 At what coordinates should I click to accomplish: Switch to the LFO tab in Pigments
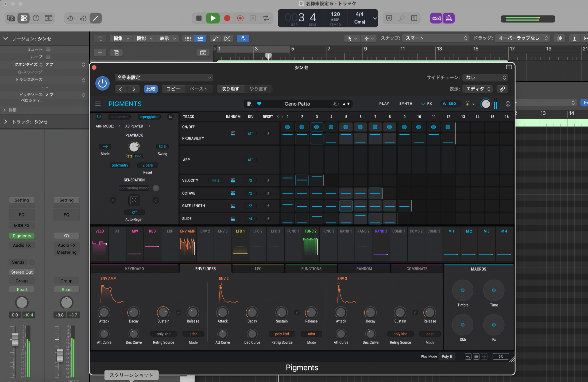(258, 269)
